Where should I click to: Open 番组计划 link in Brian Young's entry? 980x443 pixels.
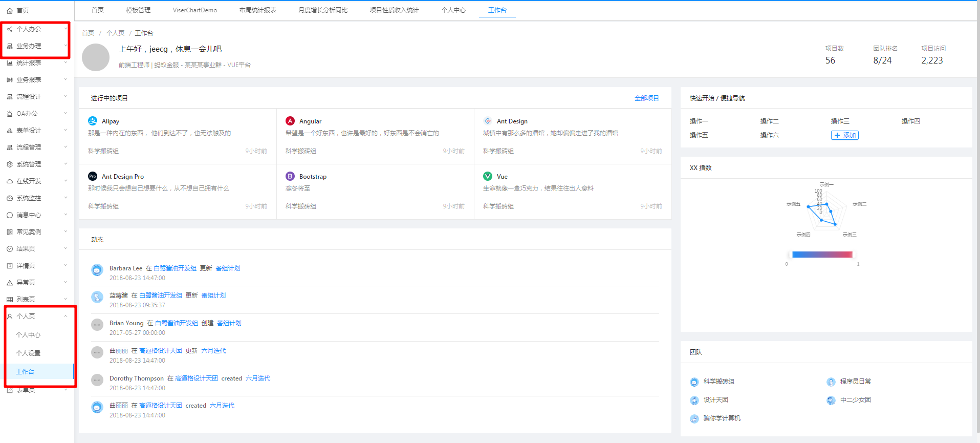tap(229, 323)
